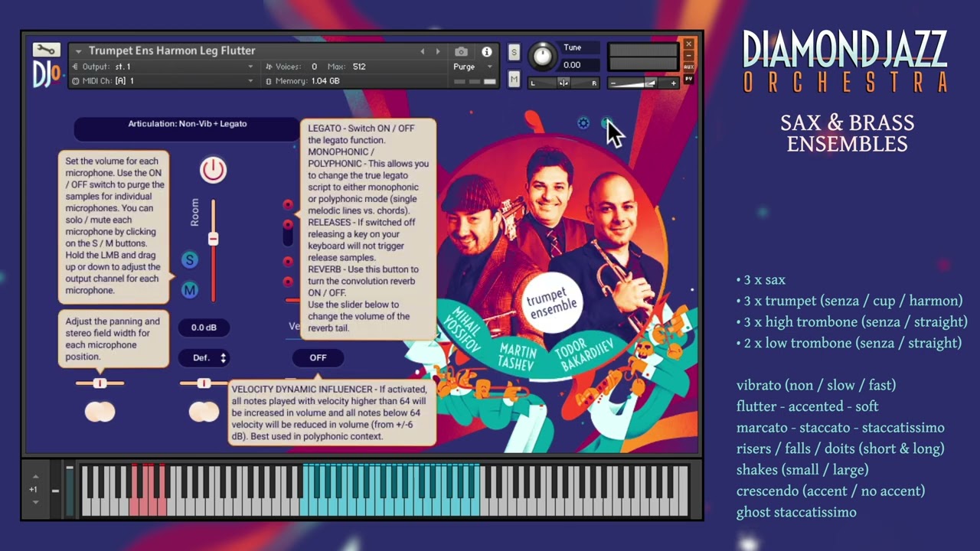Minimize the instrument header view
This screenshot has height=551, width=980.
(x=688, y=56)
